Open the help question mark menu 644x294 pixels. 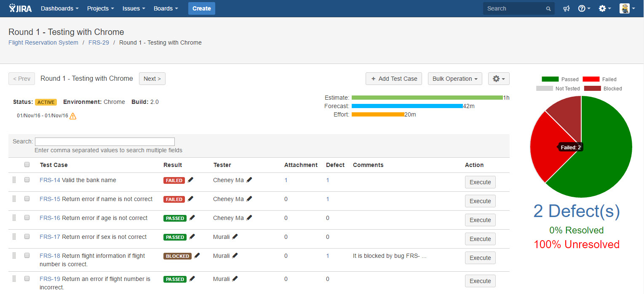point(584,8)
